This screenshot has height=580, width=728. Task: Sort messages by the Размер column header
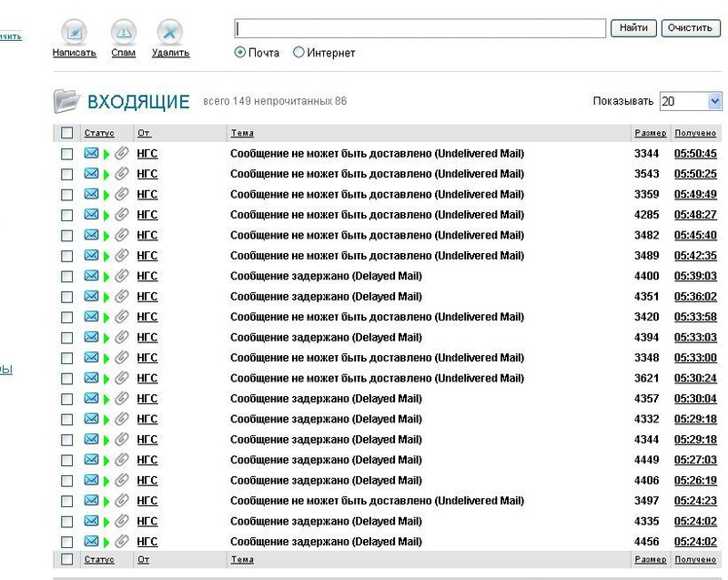coord(650,133)
